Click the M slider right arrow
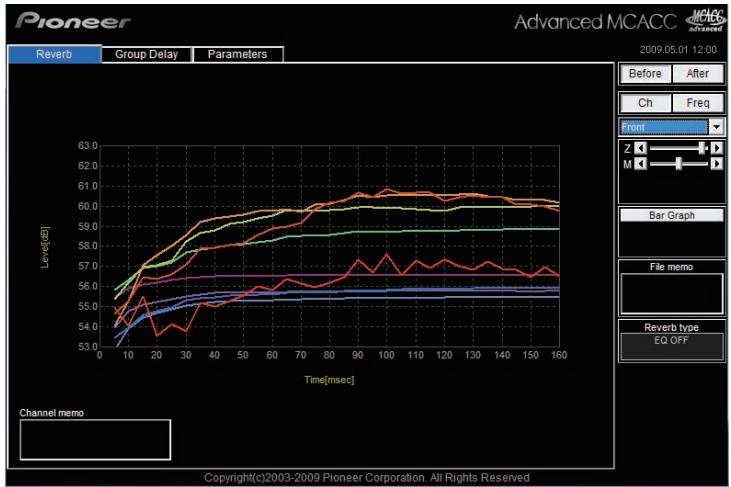Image resolution: width=731 pixels, height=487 pixels. [717, 164]
